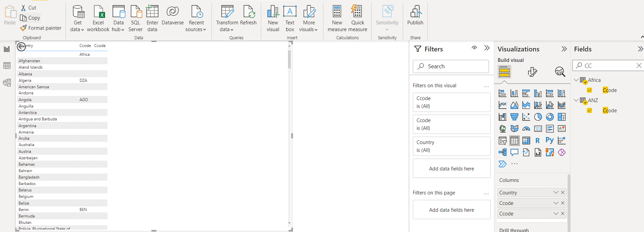The image size is (644, 232).
Task: Select the Map globe visual
Action: 502,129
